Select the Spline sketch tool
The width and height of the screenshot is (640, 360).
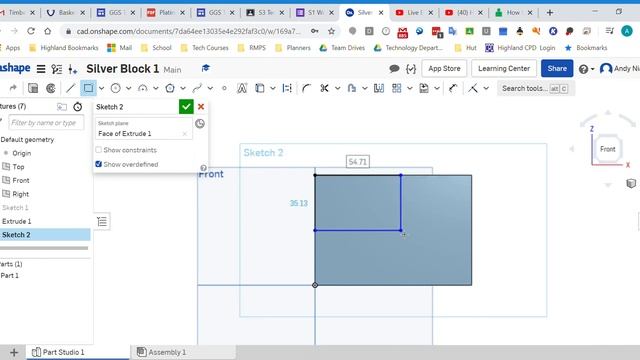pos(197,88)
